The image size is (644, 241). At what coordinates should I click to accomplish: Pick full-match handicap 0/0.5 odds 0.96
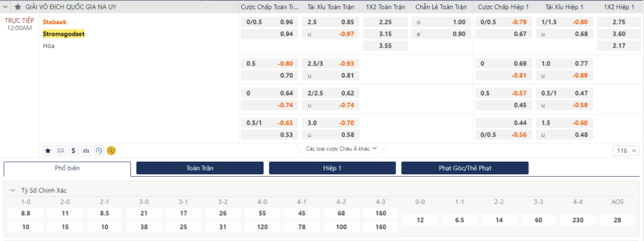269,22
